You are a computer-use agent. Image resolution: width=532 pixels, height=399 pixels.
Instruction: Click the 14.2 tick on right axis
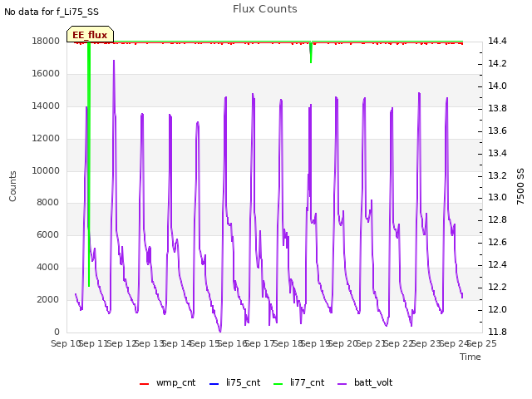(x=497, y=63)
